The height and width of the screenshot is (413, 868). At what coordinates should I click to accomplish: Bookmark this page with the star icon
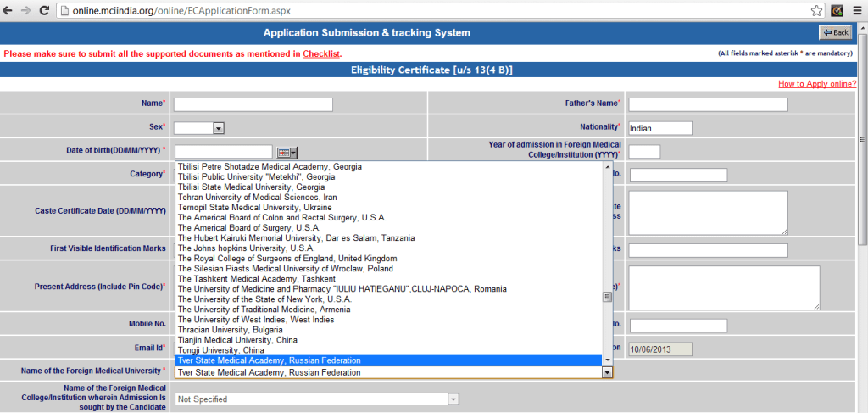coord(815,11)
